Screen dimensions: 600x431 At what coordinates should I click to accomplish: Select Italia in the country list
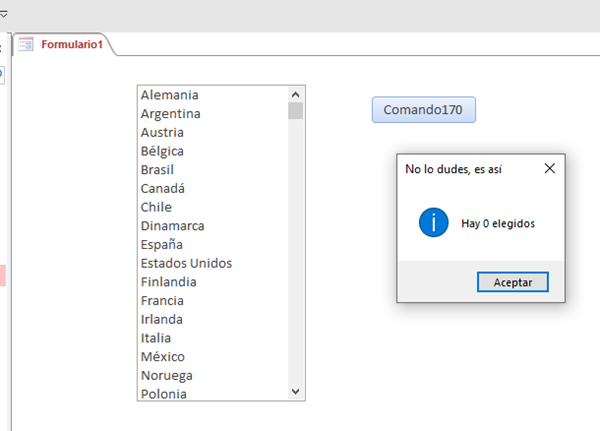coord(212,338)
